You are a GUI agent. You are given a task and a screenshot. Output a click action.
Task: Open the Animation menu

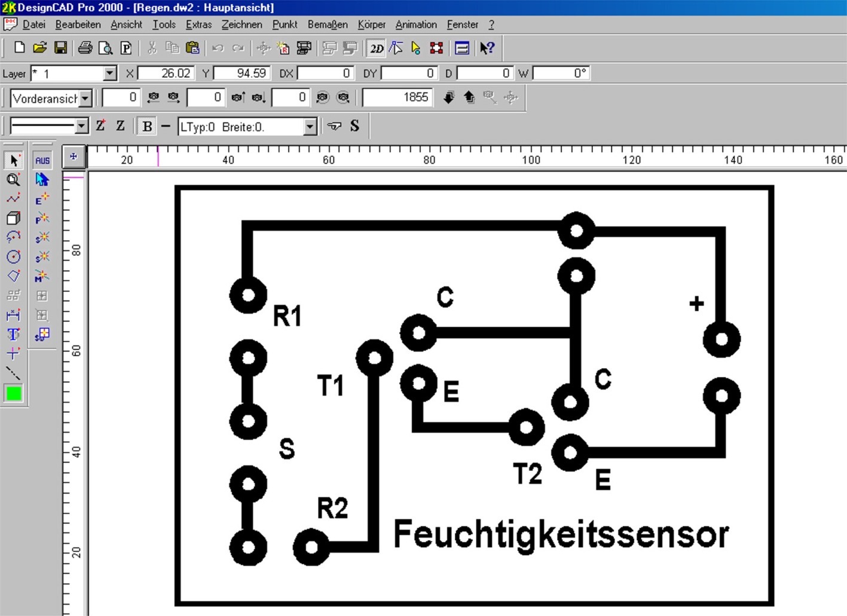coord(416,24)
